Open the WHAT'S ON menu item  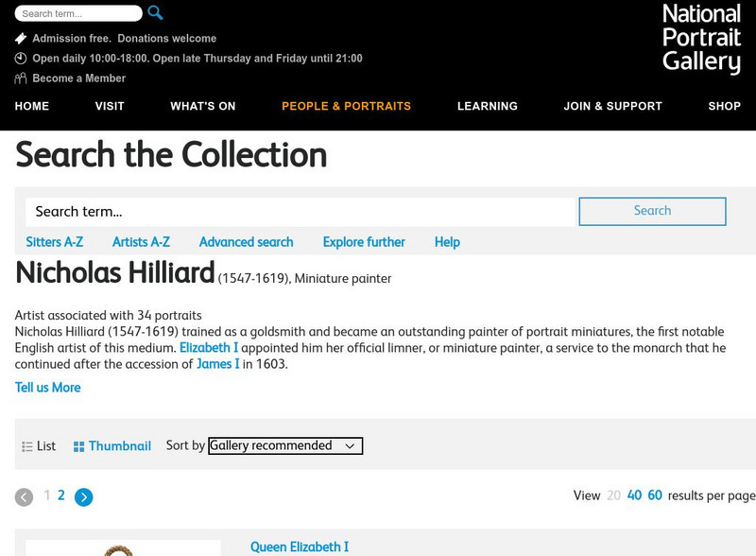coord(203,106)
